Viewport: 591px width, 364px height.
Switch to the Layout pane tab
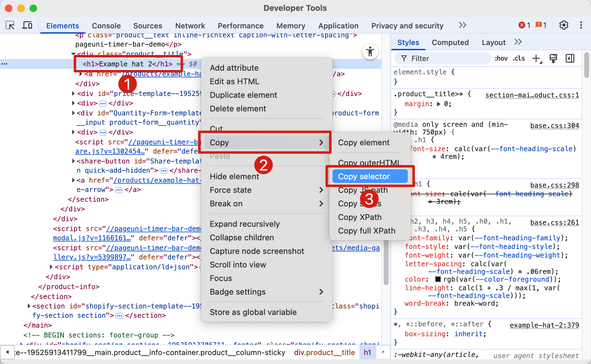point(494,42)
